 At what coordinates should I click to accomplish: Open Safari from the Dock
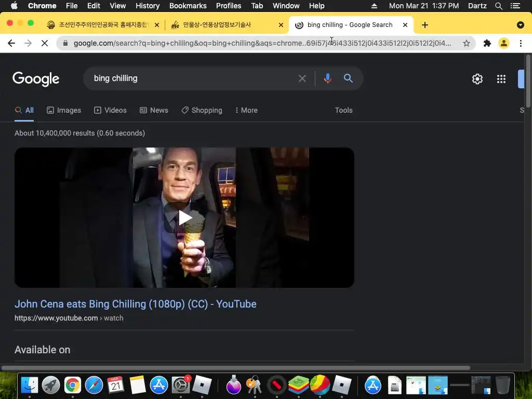pos(94,385)
